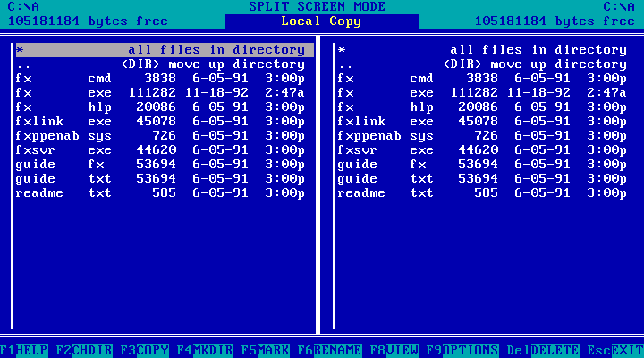Select F2 CHDIR function key

click(x=84, y=350)
